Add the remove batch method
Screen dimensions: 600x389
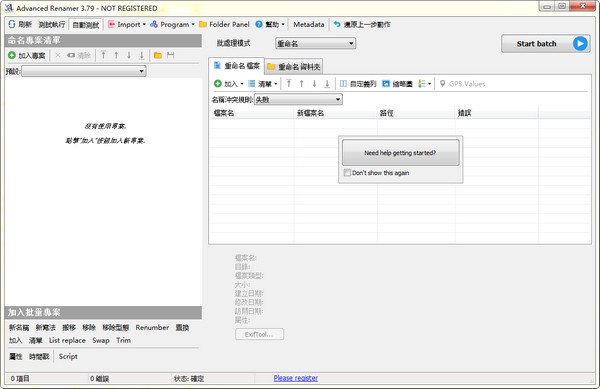(x=89, y=328)
